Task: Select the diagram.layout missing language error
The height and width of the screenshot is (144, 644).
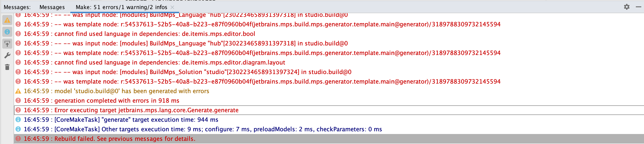Action: [x=169, y=62]
